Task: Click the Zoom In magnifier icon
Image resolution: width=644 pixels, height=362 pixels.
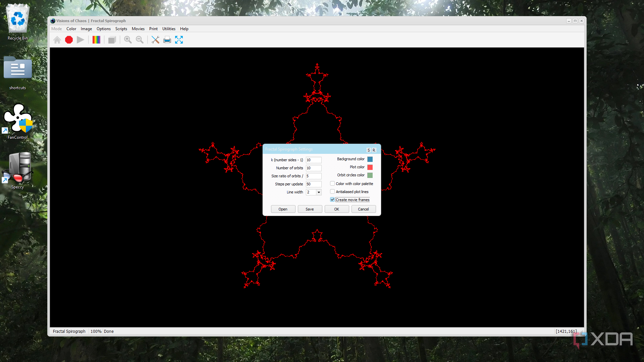Action: point(128,40)
